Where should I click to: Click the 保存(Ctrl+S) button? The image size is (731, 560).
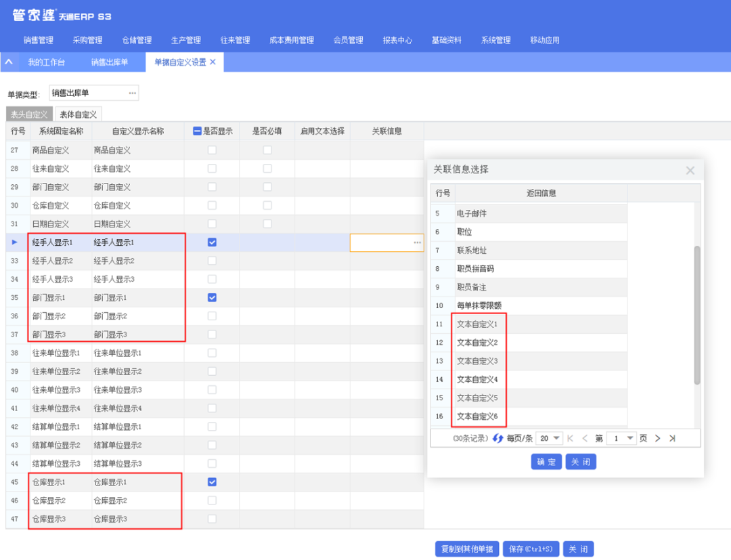[x=531, y=549]
